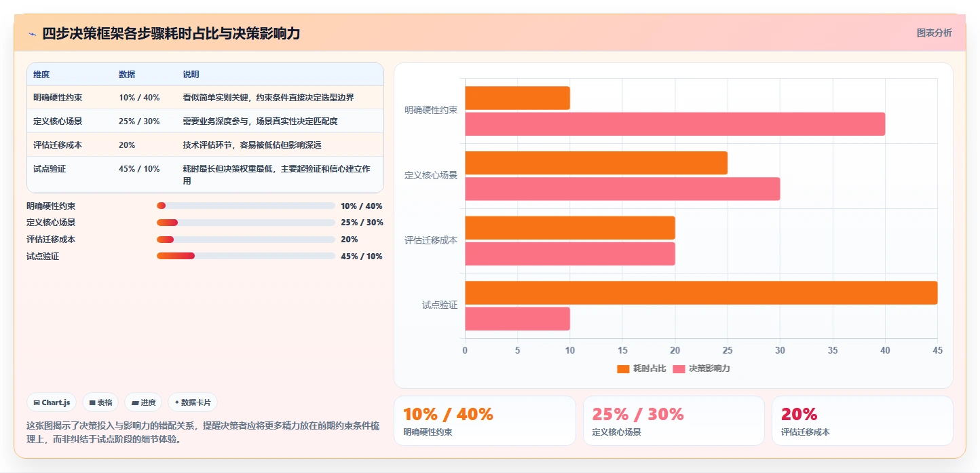980x473 pixels.
Task: Click the pink 决策影响力 bar for 试点验证
Action: pos(517,318)
